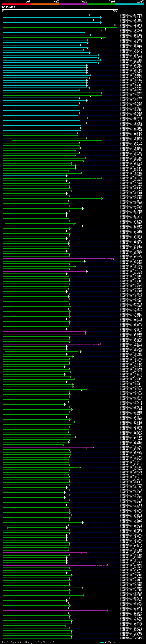Open hit UniRef100_Q8PUD6
Screen dimensions: 146x644
coord(131,596)
